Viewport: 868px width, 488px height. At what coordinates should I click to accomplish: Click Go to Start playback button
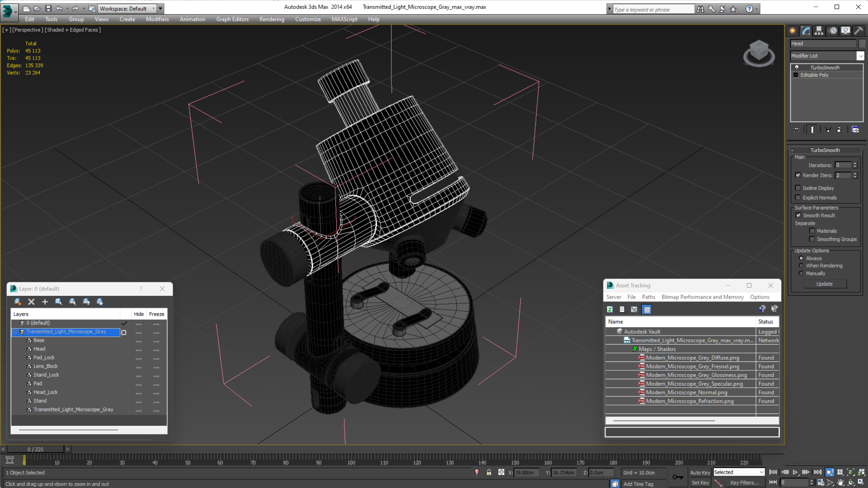[773, 472]
